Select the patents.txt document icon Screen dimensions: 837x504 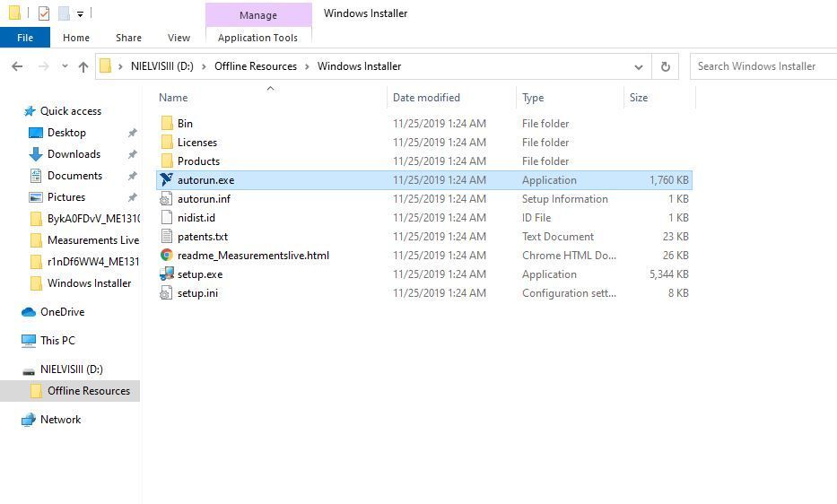[167, 236]
